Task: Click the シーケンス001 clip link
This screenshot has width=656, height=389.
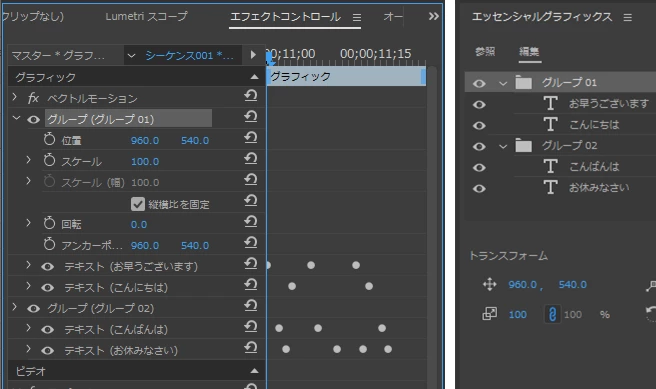Action: (x=190, y=55)
